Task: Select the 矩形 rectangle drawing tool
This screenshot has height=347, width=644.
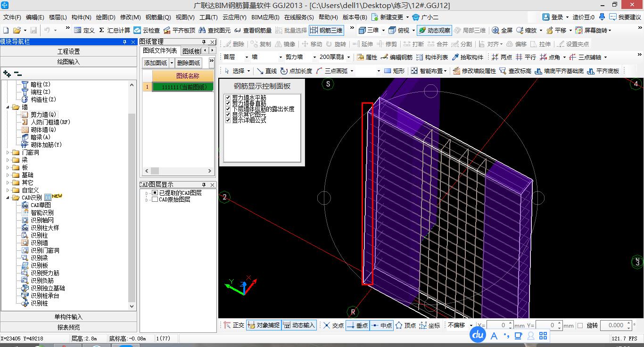Action: point(395,71)
